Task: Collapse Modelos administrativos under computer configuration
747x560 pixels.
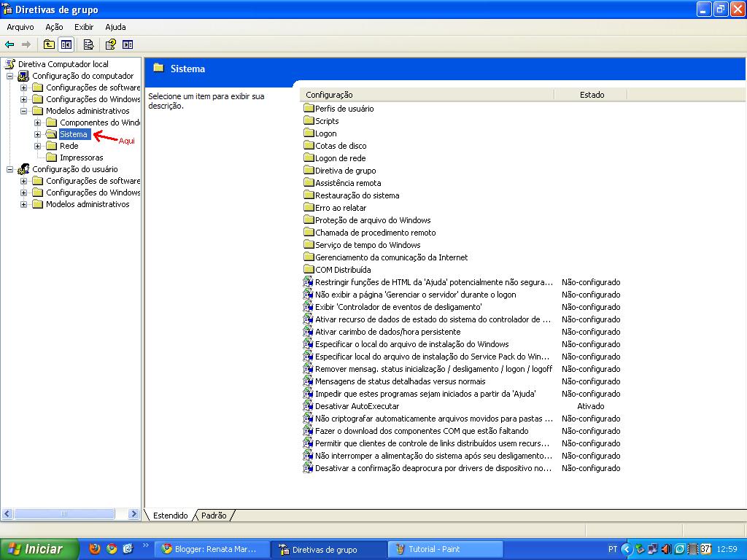Action: point(23,111)
